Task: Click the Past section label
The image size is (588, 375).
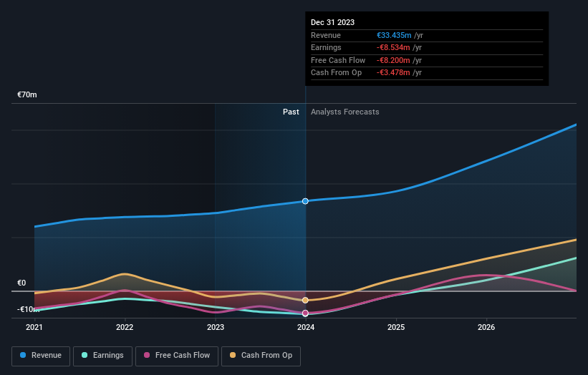Action: click(x=291, y=112)
